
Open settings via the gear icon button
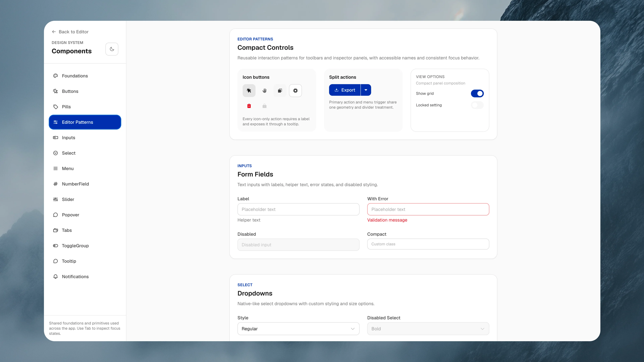[x=295, y=90]
